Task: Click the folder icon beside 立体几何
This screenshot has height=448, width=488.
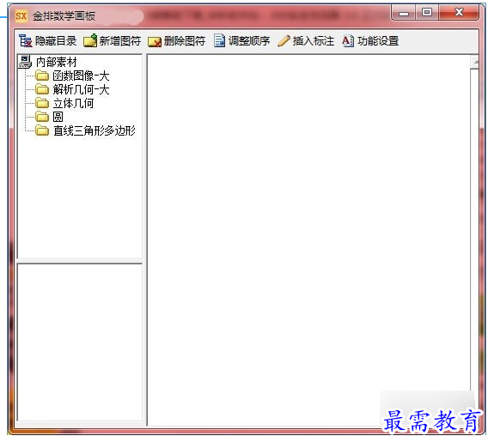Action: pyautogui.click(x=42, y=103)
